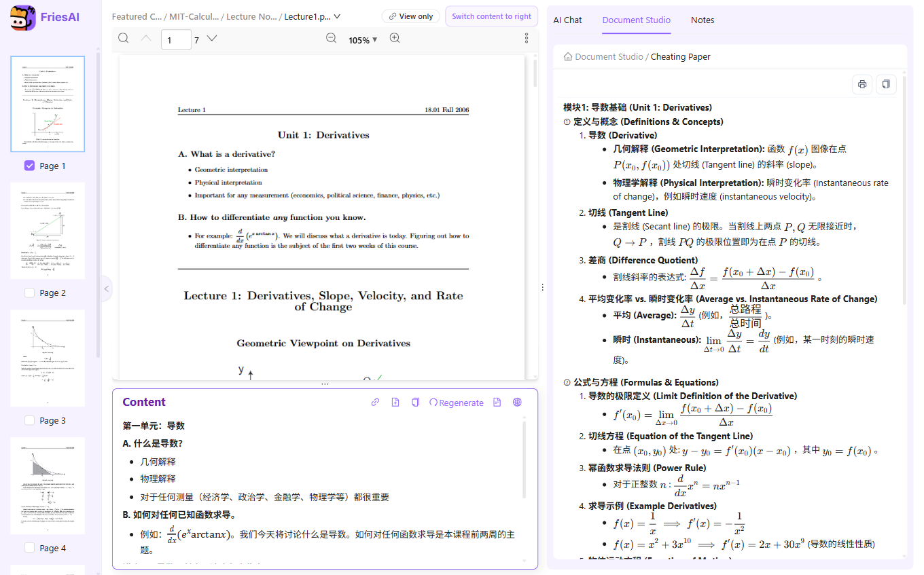Click the file-download icon in Content panel
This screenshot has height=575, width=924.
[x=395, y=403]
